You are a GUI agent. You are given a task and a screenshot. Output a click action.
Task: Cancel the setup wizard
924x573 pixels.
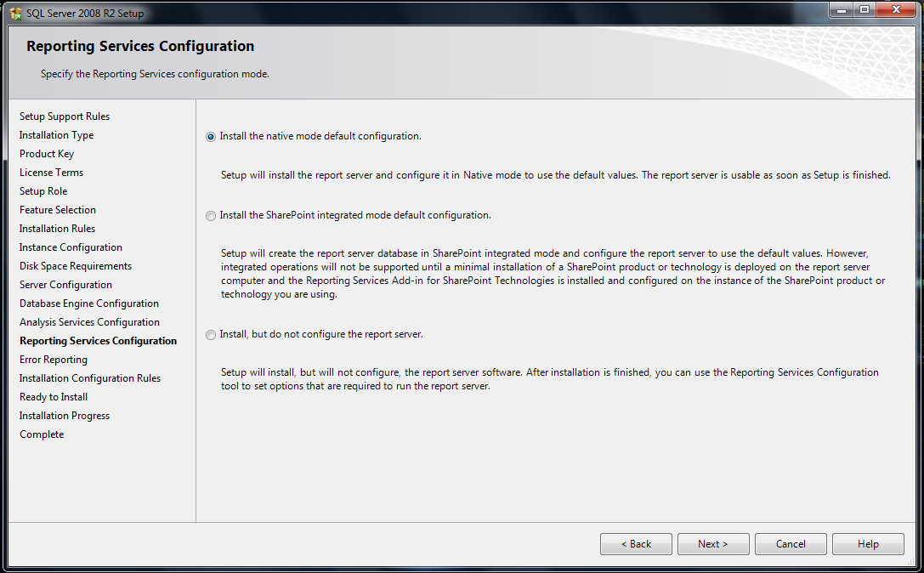(791, 544)
